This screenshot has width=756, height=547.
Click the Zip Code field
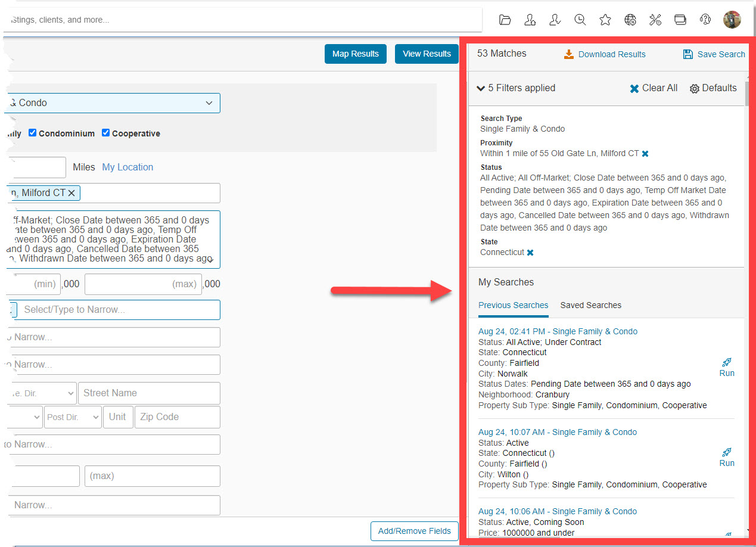tap(178, 417)
